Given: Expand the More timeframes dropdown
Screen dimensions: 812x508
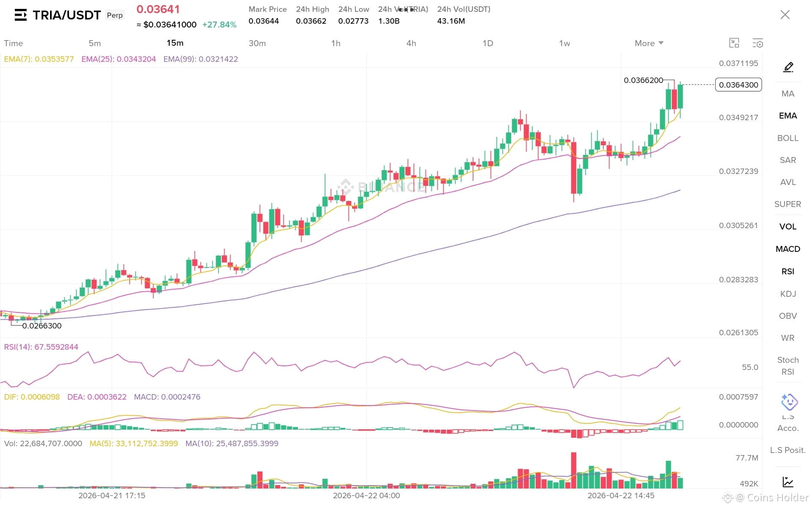Looking at the screenshot, I should tap(649, 43).
